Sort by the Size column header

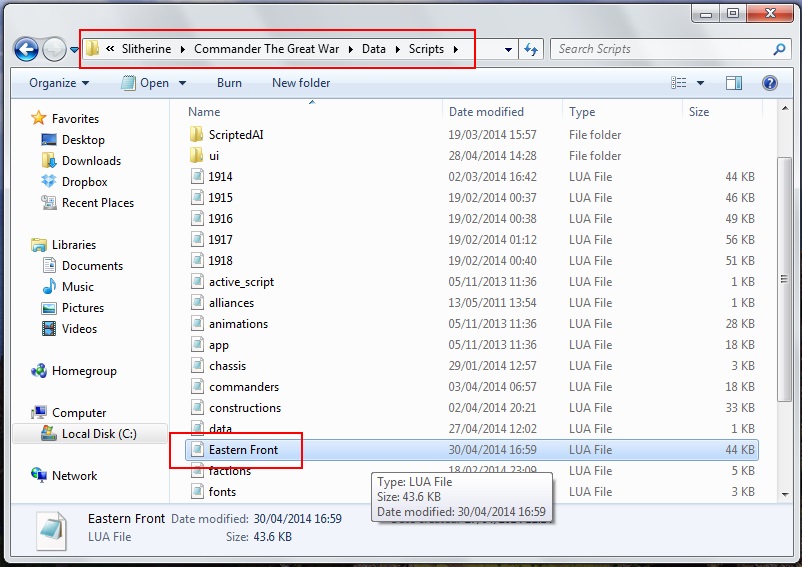[x=699, y=112]
